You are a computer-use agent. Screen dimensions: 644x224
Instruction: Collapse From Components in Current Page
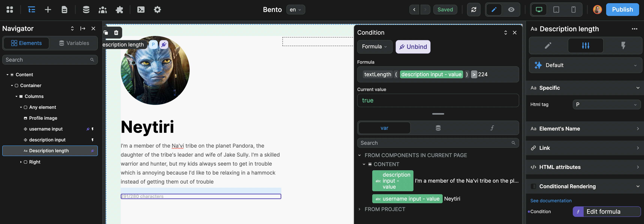(359, 155)
